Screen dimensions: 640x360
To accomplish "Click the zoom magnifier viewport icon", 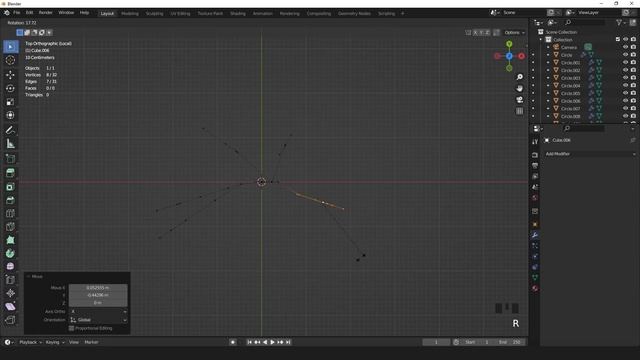I will pos(520,77).
